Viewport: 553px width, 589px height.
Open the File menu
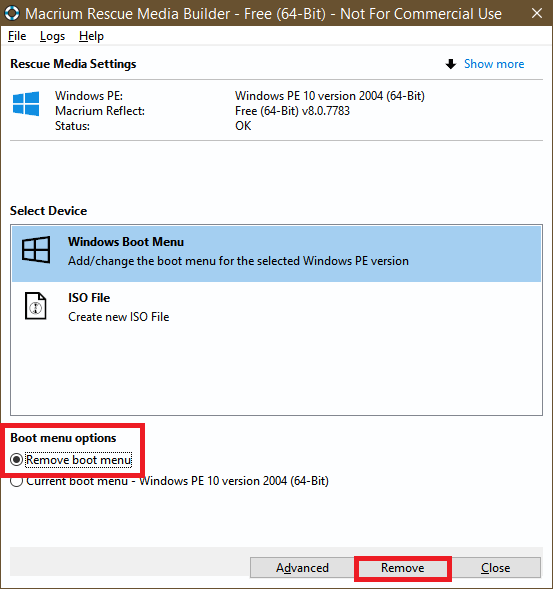click(17, 36)
